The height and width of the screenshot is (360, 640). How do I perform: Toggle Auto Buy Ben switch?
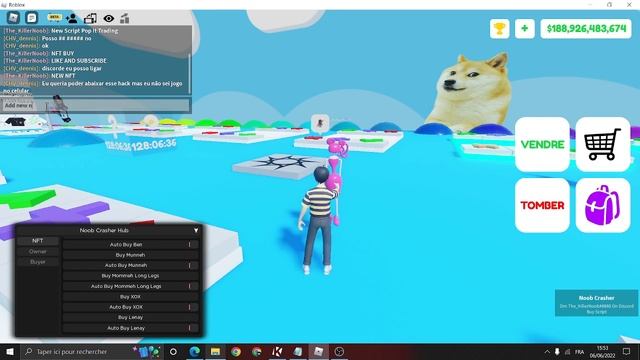(189, 244)
